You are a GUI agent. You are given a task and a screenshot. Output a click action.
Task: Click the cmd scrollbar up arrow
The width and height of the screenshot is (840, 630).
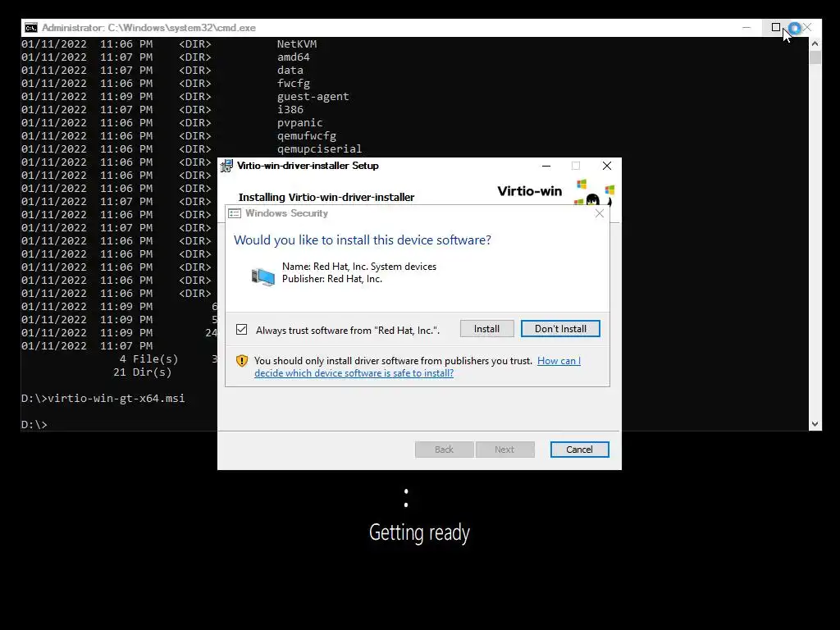click(x=815, y=44)
